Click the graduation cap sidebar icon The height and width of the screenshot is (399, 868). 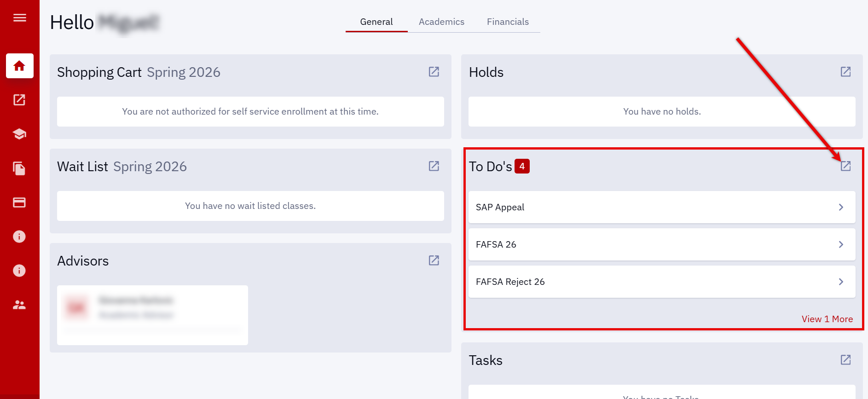tap(19, 134)
